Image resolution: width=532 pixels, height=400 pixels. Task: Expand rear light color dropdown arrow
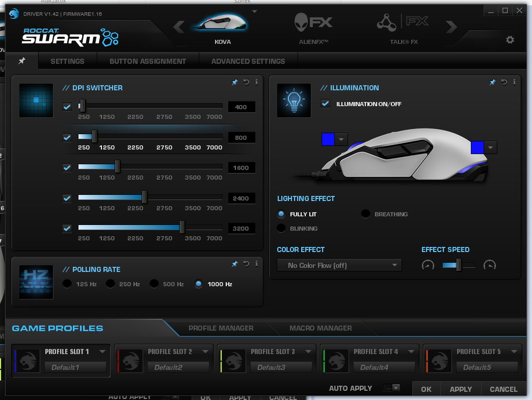click(x=491, y=147)
